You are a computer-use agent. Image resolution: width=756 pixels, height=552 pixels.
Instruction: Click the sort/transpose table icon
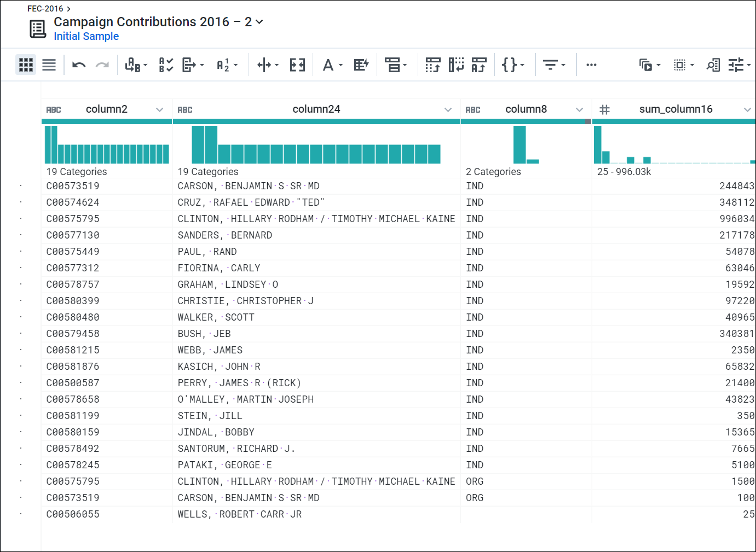point(479,65)
